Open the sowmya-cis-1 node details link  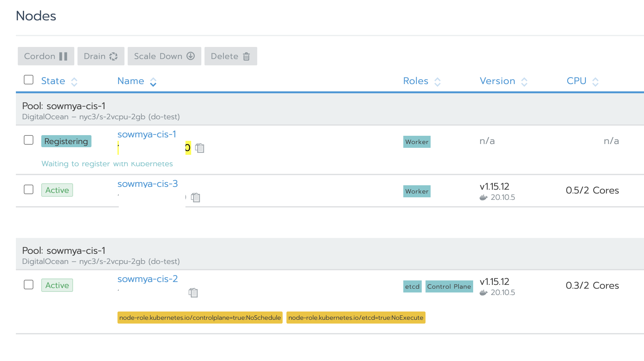(x=147, y=134)
